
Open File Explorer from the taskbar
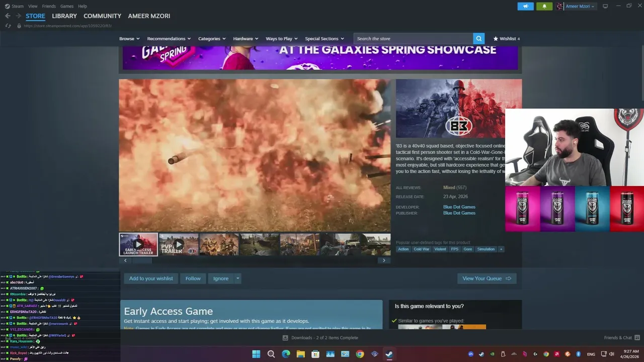300,354
